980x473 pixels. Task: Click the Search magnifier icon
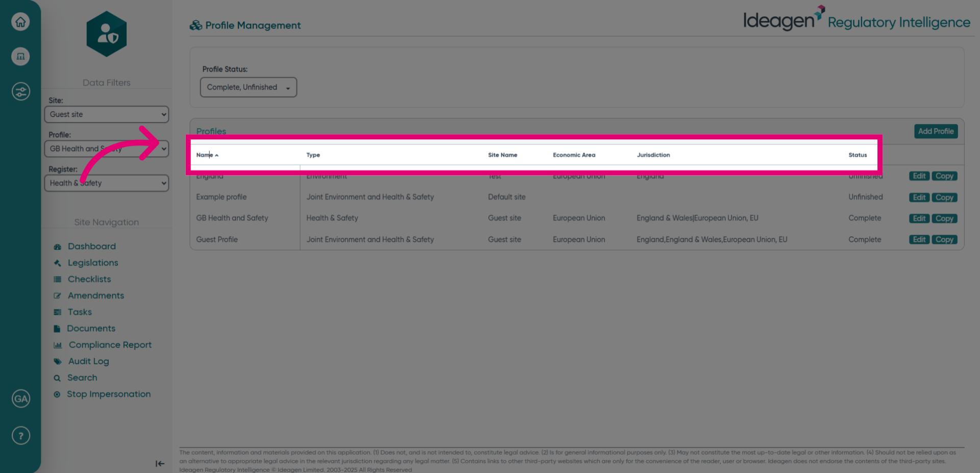coord(57,378)
